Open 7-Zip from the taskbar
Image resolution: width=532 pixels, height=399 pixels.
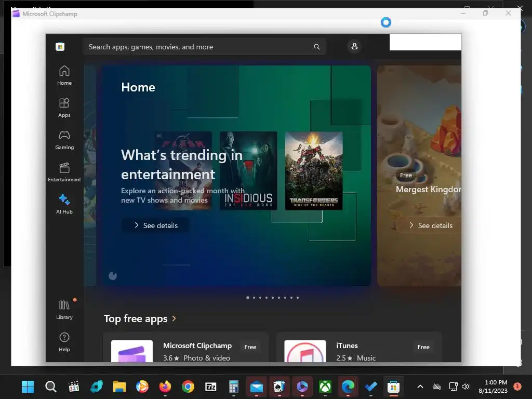coord(211,387)
